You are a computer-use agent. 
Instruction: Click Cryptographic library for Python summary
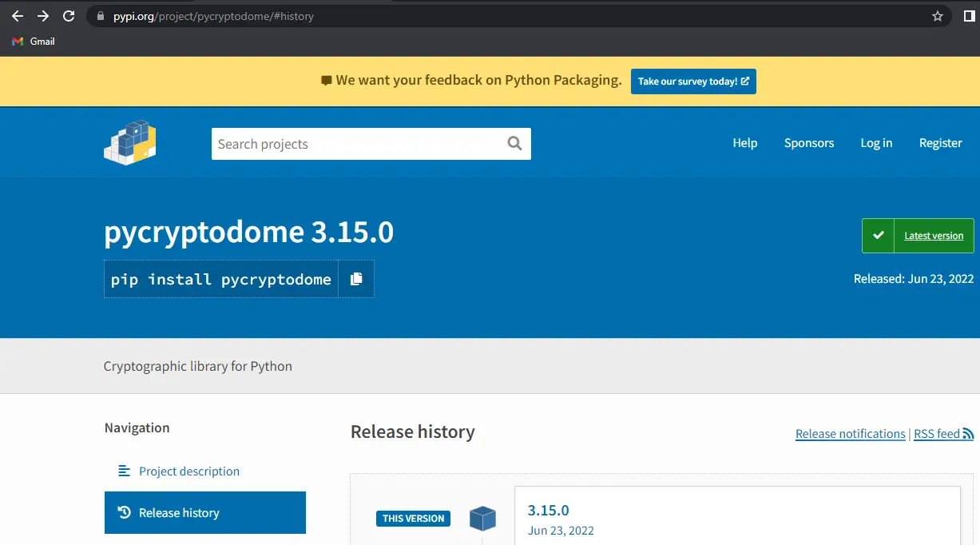pos(198,366)
